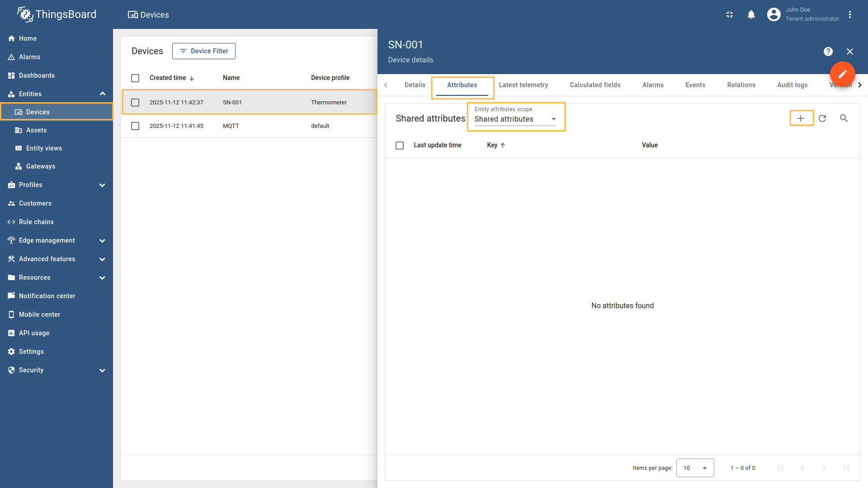The width and height of the screenshot is (868, 488).
Task: Refresh the shared attributes list
Action: tap(822, 118)
